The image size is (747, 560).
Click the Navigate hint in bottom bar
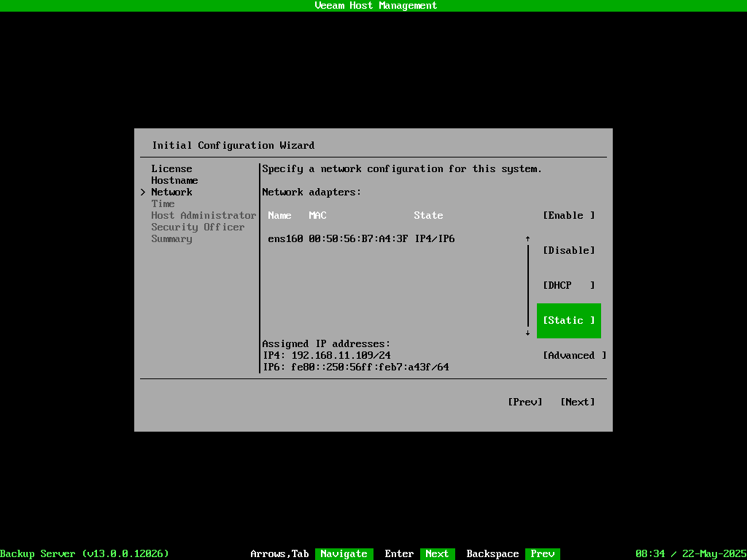point(344,554)
